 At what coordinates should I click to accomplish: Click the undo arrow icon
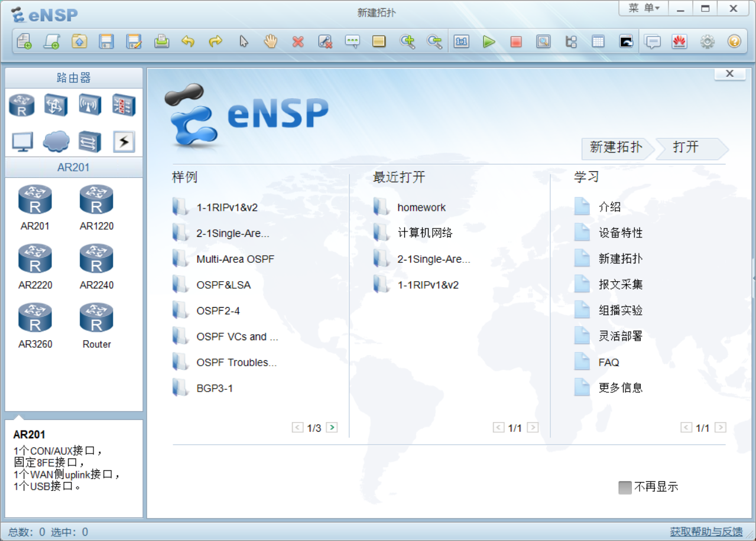coord(188,41)
